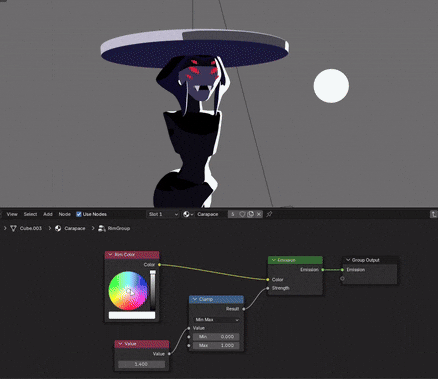Select the Value node header
This screenshot has height=379, width=438.
click(x=142, y=344)
